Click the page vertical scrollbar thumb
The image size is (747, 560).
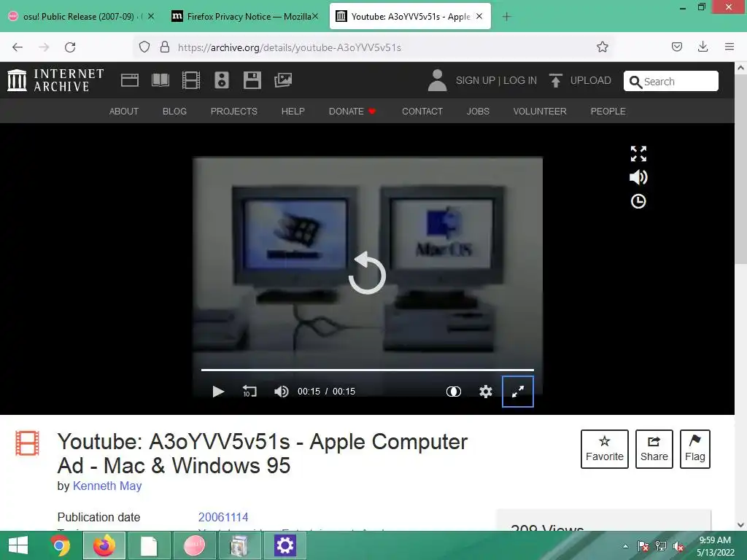[741, 169]
